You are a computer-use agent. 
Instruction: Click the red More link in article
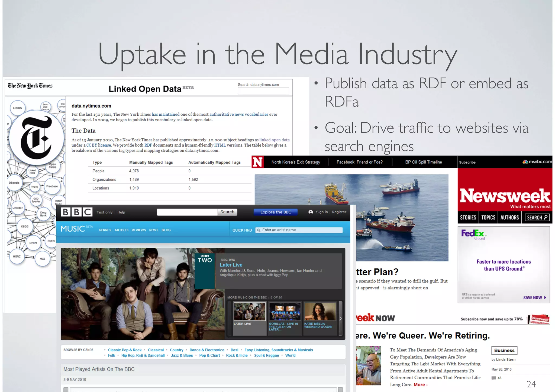point(421,385)
